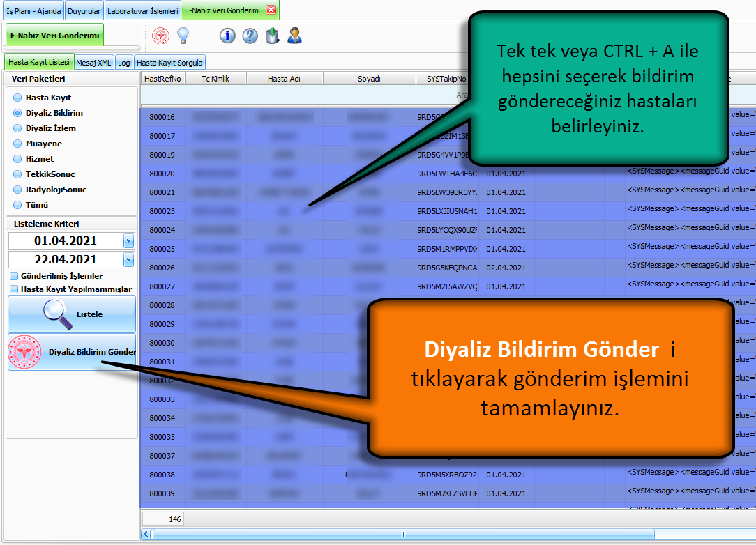Click tracking number 9RD5LWTHA4F6C cell
Image resolution: width=756 pixels, height=545 pixels.
pos(448,174)
